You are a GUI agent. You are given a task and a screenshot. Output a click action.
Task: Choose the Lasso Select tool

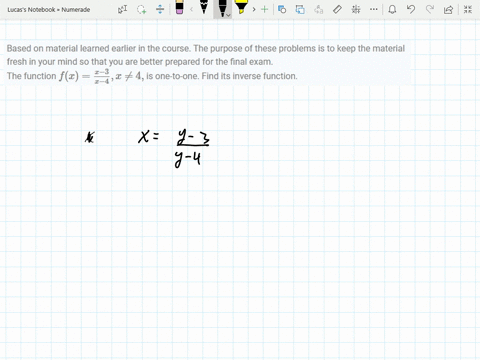pyautogui.click(x=141, y=9)
